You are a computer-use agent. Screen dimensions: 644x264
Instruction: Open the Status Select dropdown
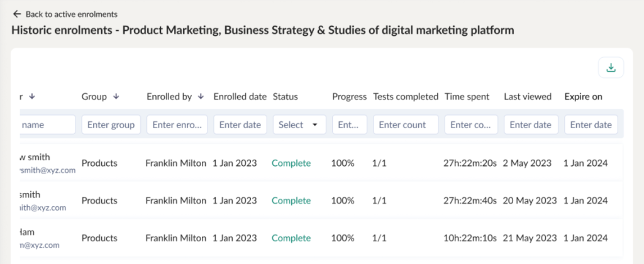pos(299,124)
